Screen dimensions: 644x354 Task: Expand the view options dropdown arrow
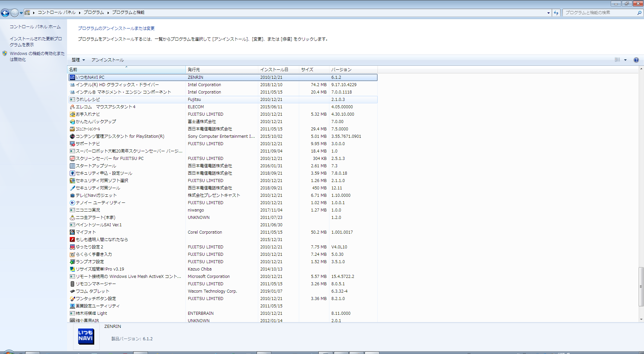click(625, 60)
